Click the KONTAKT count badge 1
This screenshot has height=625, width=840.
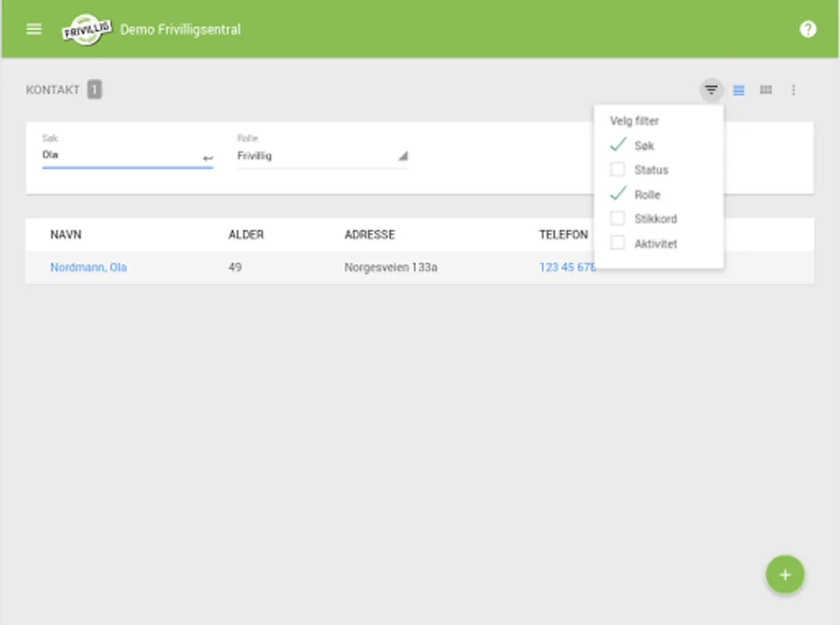(94, 90)
